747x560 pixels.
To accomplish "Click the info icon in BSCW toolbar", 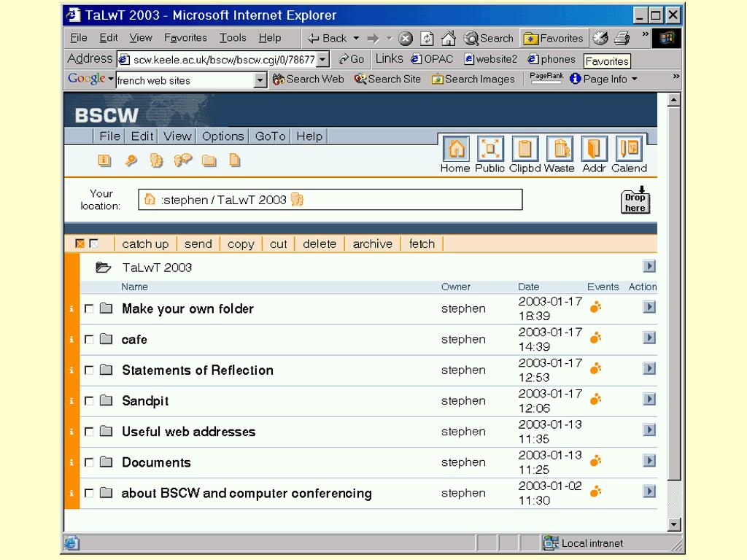I will [x=104, y=160].
